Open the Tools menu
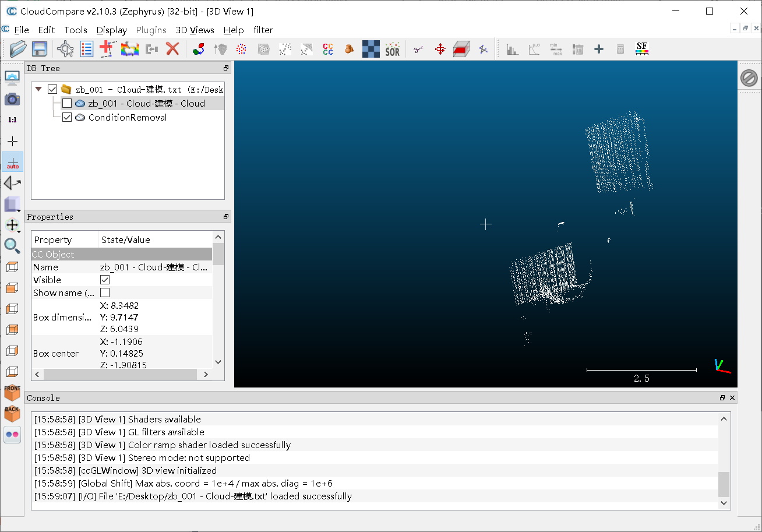 76,30
